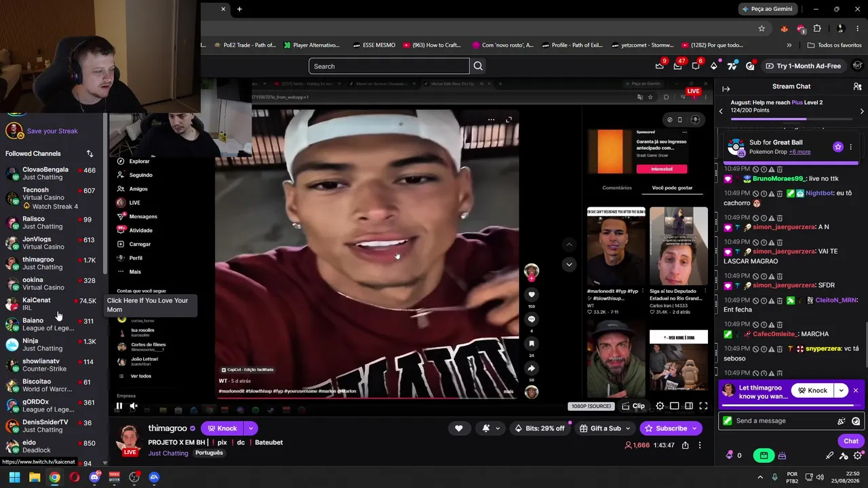
Task: Open the chat emote picker
Action: coord(856,421)
